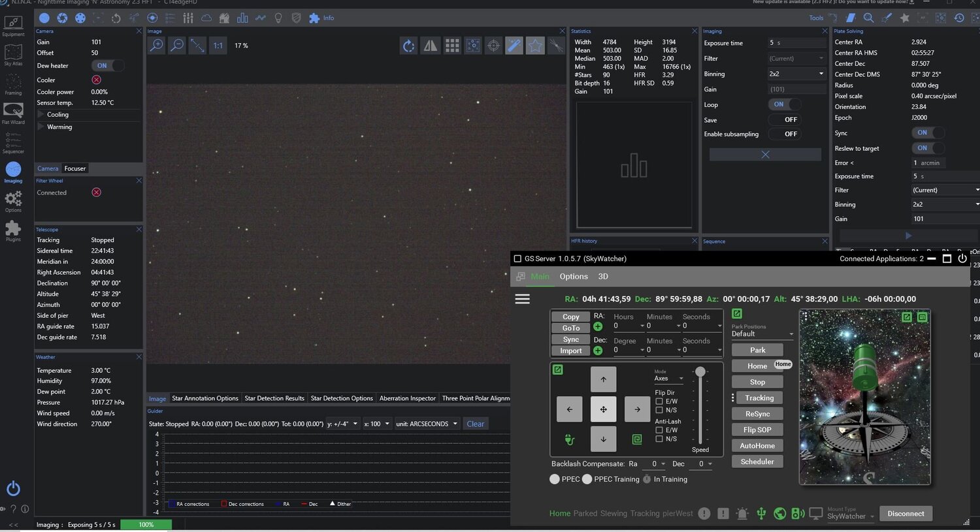980x532 pixels.
Task: Open the Mount Type SkyWatcher dropdown
Action: (x=851, y=516)
